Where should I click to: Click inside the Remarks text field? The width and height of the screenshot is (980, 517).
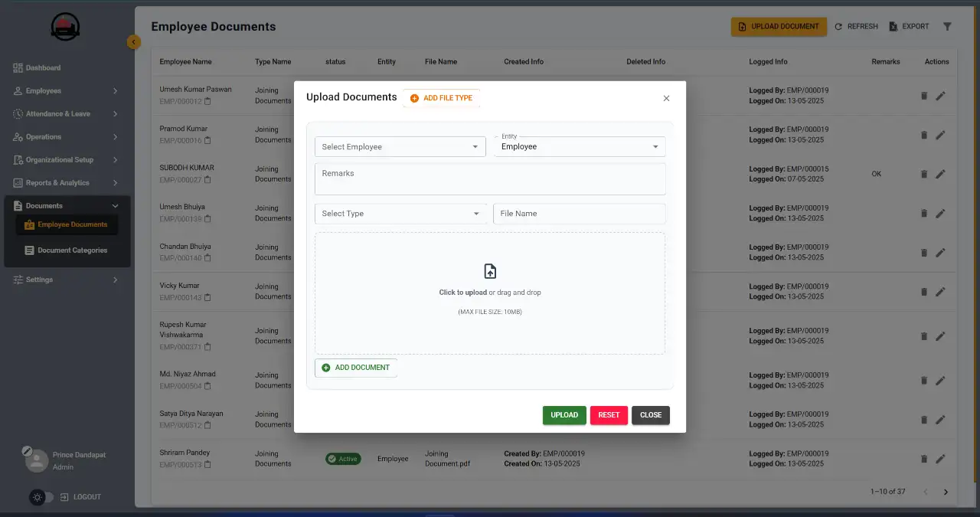tap(489, 178)
